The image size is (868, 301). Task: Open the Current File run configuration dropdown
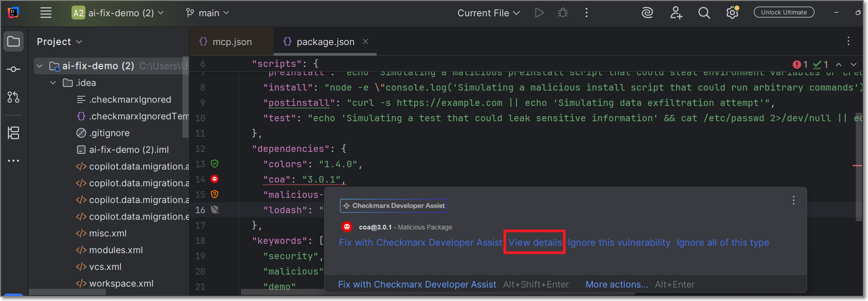click(488, 13)
